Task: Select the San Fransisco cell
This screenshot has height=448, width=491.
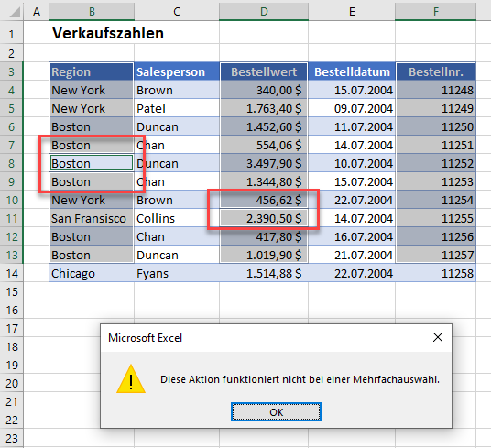Action: tap(92, 218)
